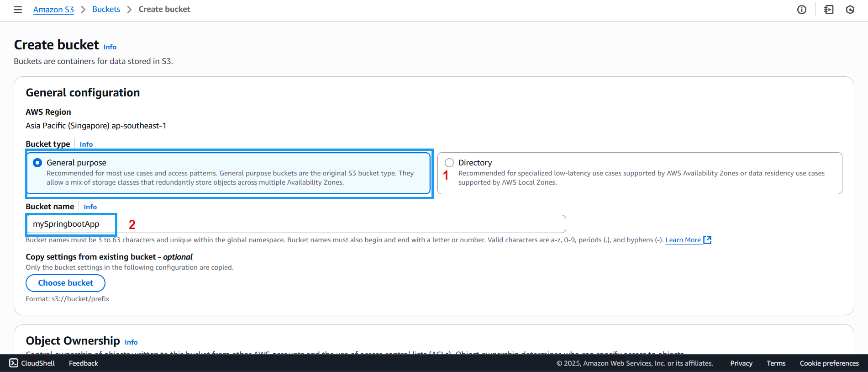Click the CloudShell terminal icon

(x=14, y=363)
